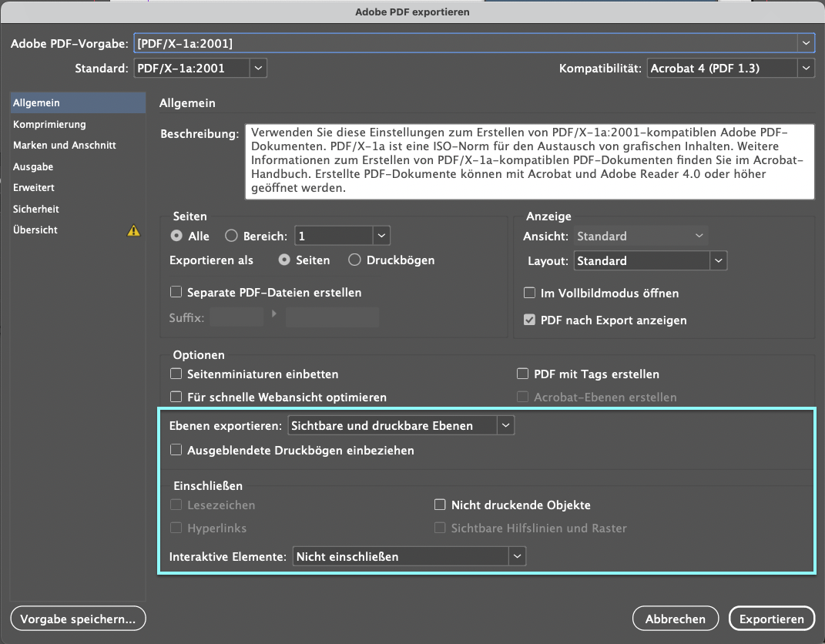Select the Erweitert section
The height and width of the screenshot is (644, 825).
[78, 187]
